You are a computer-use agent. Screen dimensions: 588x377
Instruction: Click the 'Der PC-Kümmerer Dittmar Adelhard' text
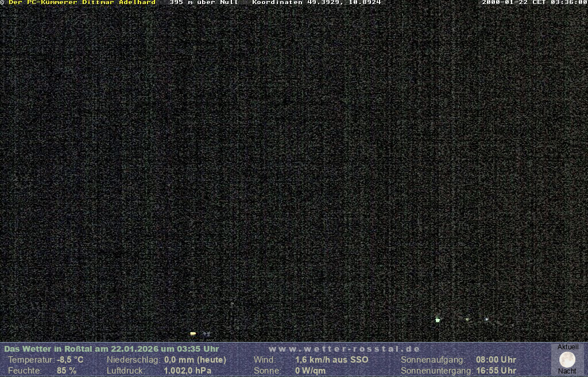(x=82, y=3)
